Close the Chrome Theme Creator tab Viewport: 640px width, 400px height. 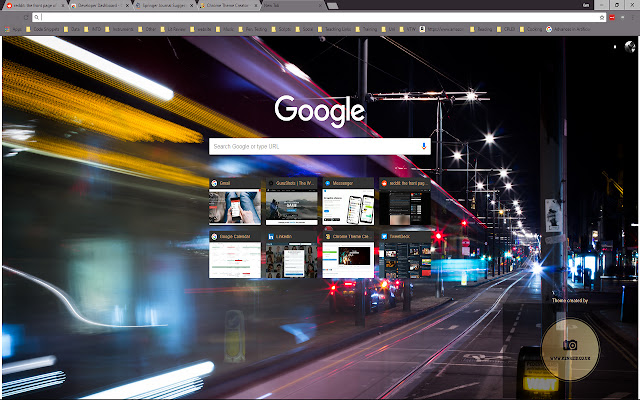[x=256, y=6]
